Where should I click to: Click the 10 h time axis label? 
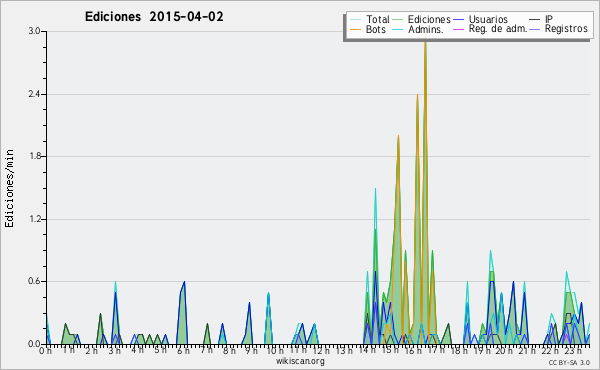(275, 350)
